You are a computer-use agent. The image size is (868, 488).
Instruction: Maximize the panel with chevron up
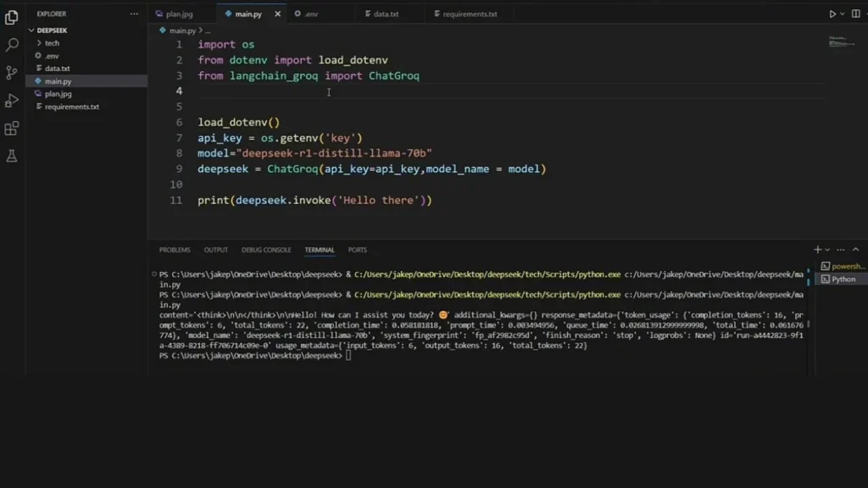(856, 250)
